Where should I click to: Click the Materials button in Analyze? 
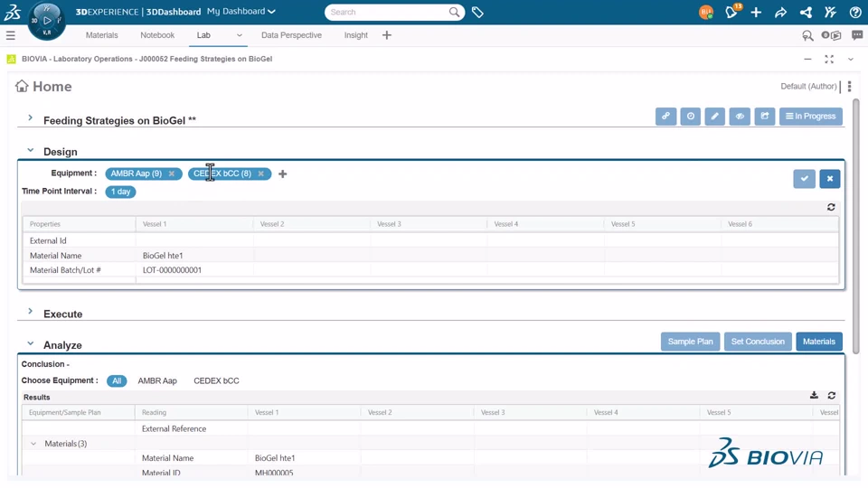click(x=819, y=342)
